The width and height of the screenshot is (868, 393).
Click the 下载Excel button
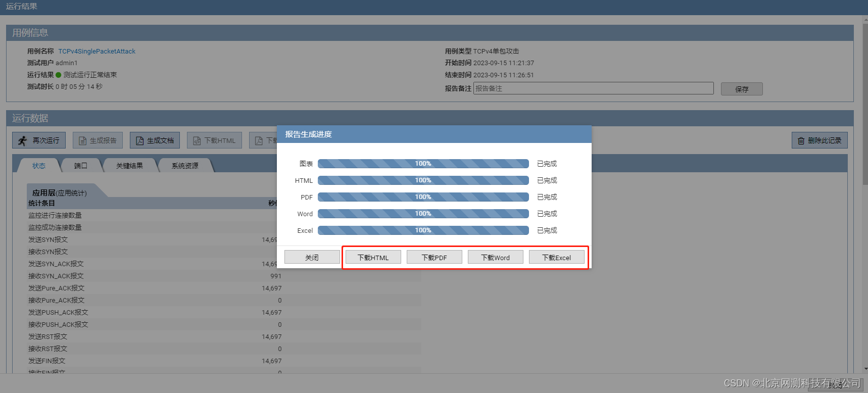[x=556, y=257]
